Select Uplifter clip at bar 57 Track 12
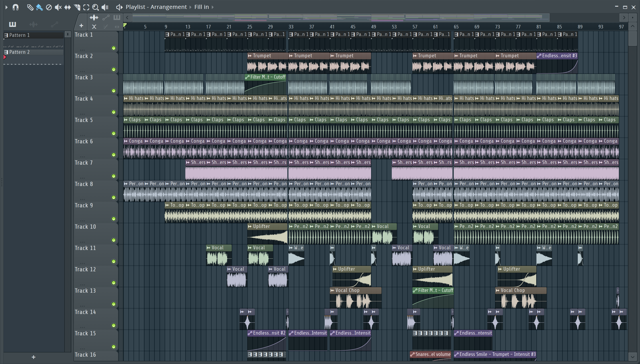The height and width of the screenshot is (364, 640). coord(432,276)
